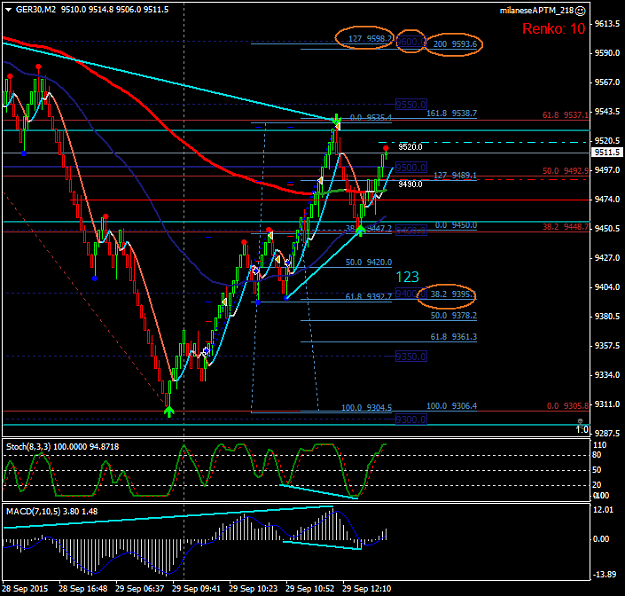The image size is (625, 596).
Task: Click the 1.0 scale label at bottom right
Action: point(582,430)
